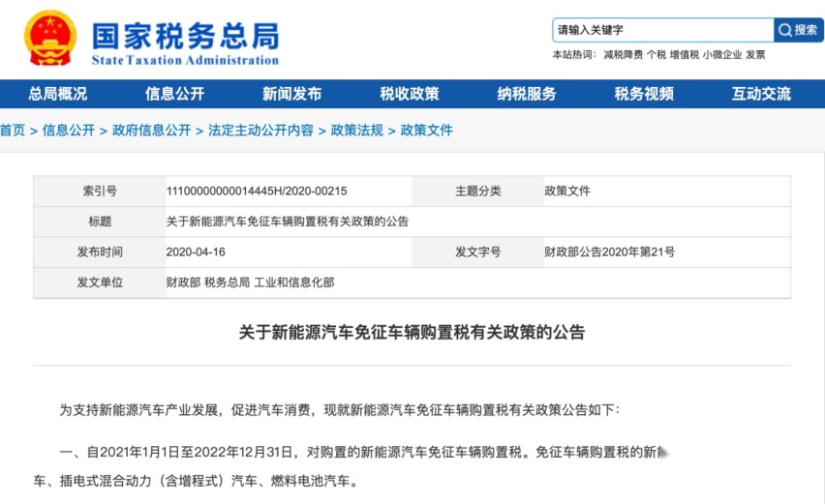The height and width of the screenshot is (504, 825).
Task: Click the 个税 hot keyword
Action: tap(657, 55)
